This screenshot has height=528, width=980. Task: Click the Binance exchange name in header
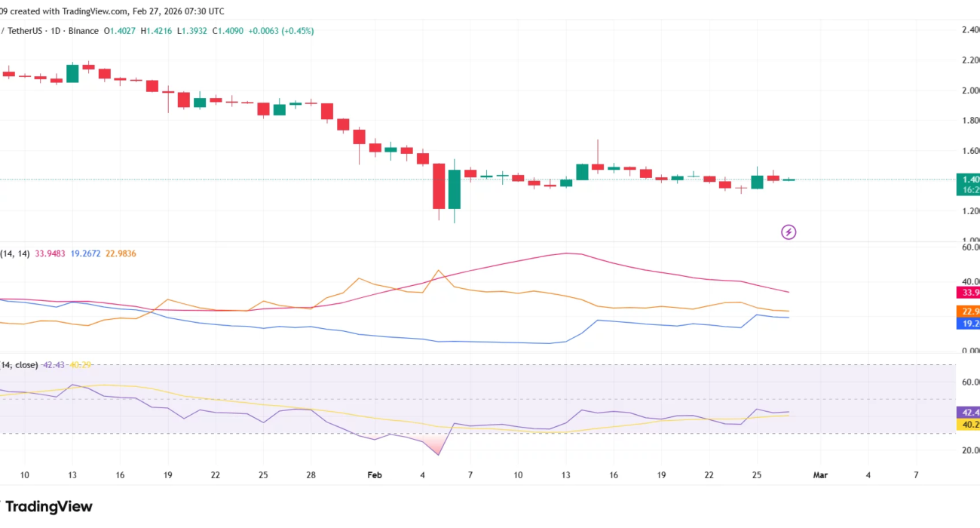pos(83,31)
